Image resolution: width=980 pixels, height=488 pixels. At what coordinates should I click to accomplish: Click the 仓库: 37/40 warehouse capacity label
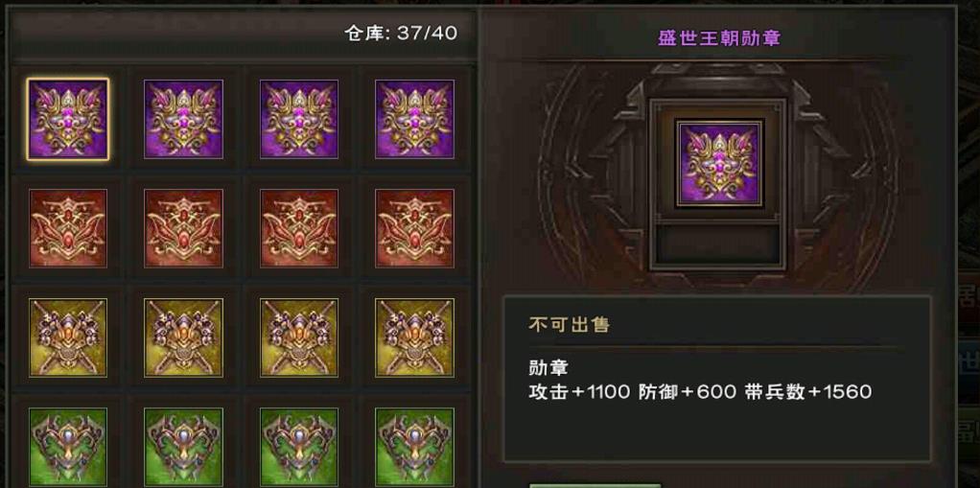401,34
